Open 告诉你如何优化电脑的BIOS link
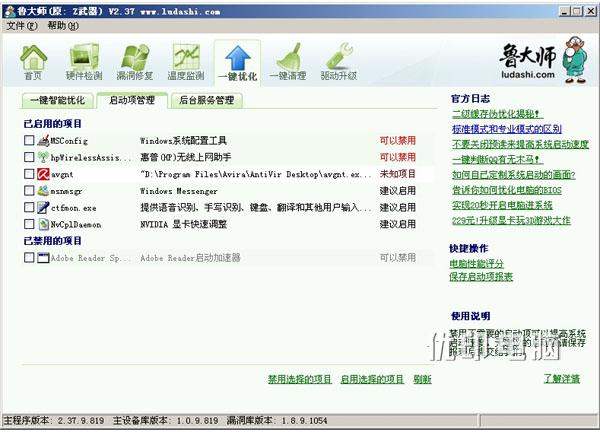The image size is (600, 432). click(x=507, y=190)
